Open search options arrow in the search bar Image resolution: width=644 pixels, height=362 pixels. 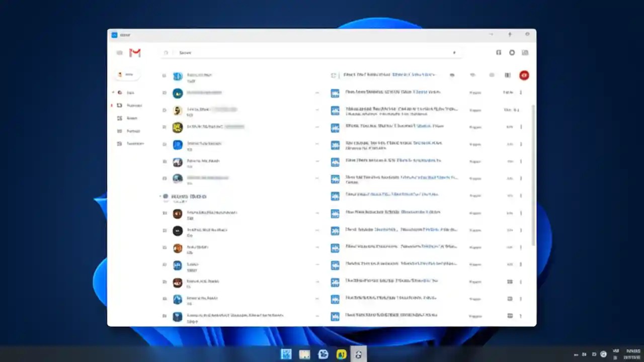pos(454,52)
